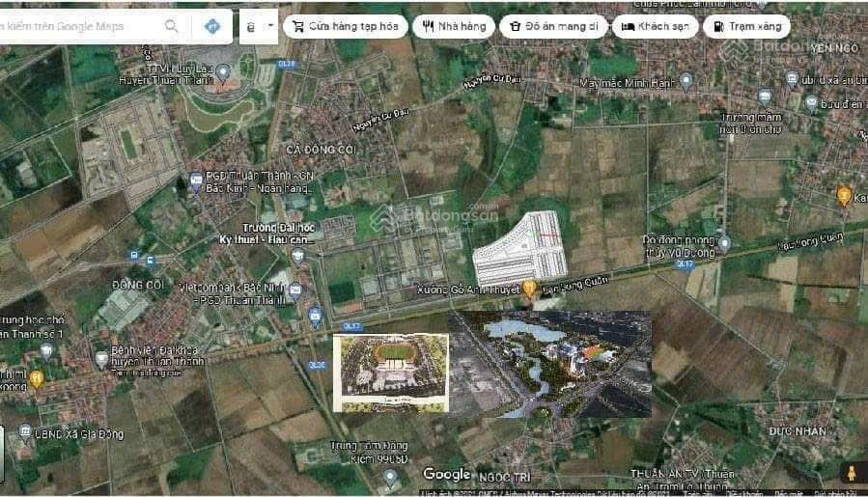Image resolution: width=868 pixels, height=497 pixels.
Task: Click the TTVH Luy Lâu map pin
Action: pyautogui.click(x=223, y=71)
